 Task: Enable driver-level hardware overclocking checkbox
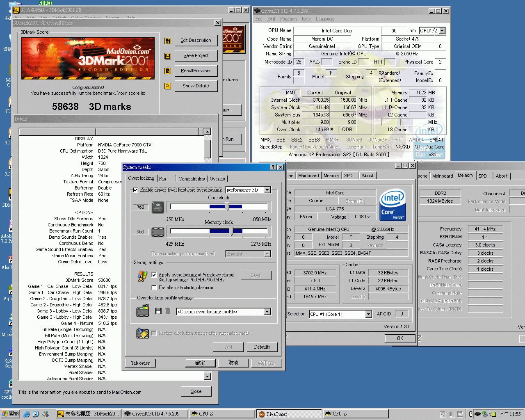point(135,190)
